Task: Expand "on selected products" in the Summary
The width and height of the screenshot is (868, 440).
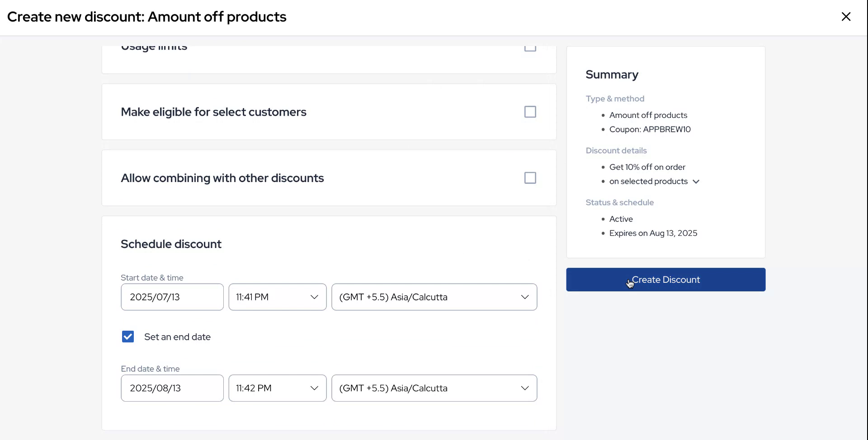Action: (696, 181)
